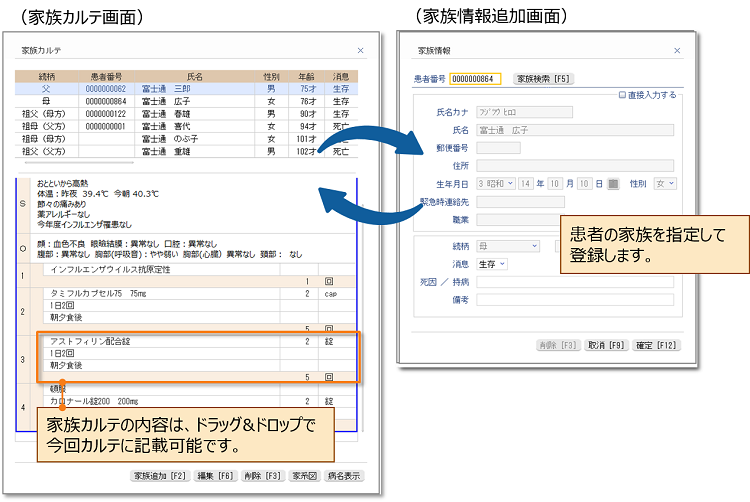The width and height of the screenshot is (750, 502).
Task: Select the 母 富士通 広子 row
Action: (x=180, y=101)
